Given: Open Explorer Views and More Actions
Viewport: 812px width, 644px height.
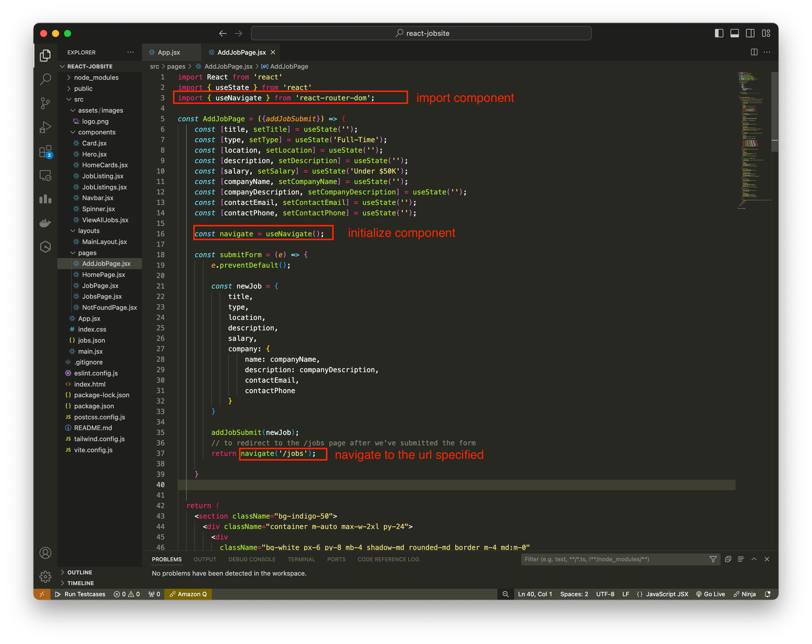Looking at the screenshot, I should point(131,52).
